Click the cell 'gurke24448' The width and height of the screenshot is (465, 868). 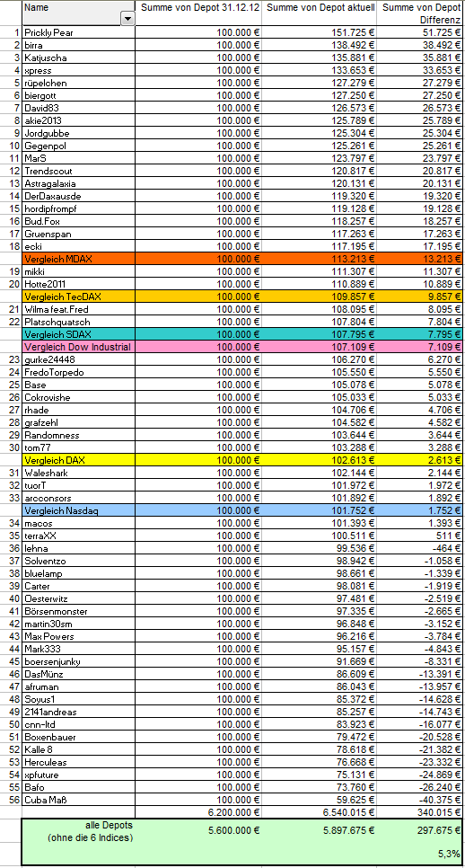tap(78, 359)
